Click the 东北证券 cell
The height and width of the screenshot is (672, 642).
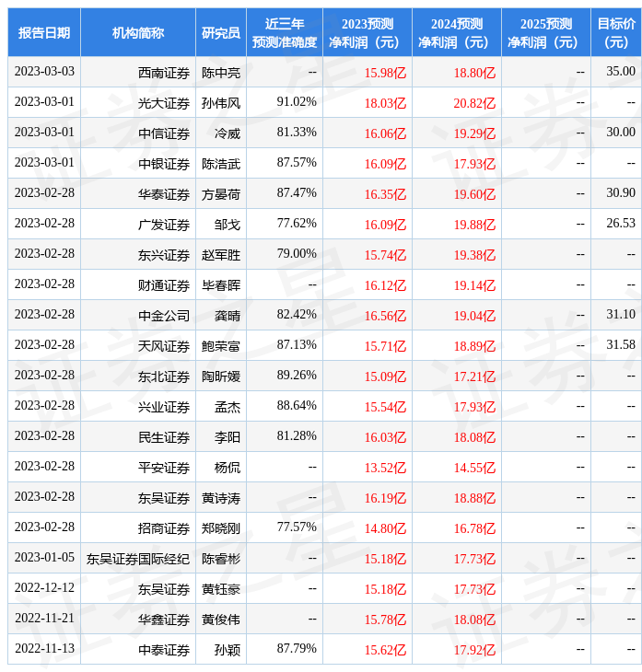point(163,377)
